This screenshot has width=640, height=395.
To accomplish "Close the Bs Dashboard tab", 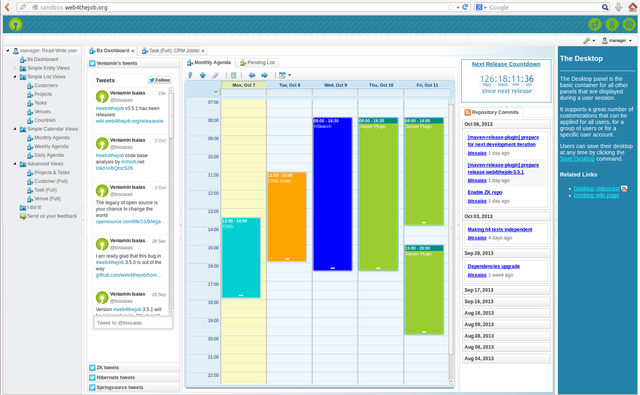I will click(x=133, y=51).
